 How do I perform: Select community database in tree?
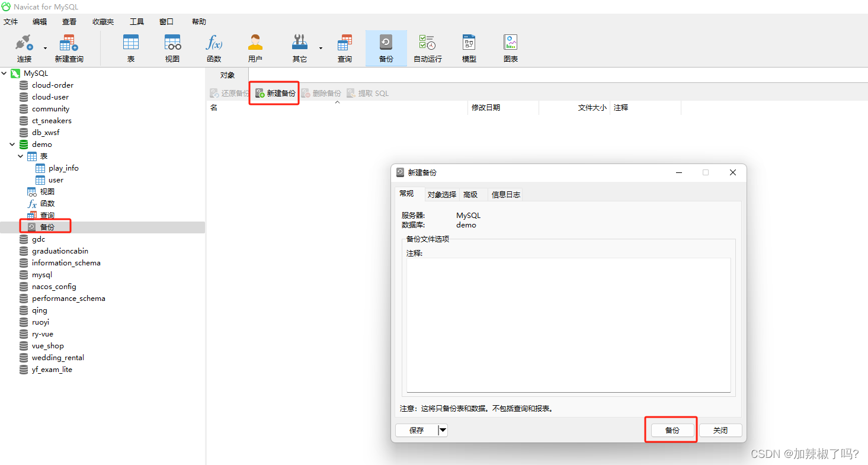coord(50,108)
